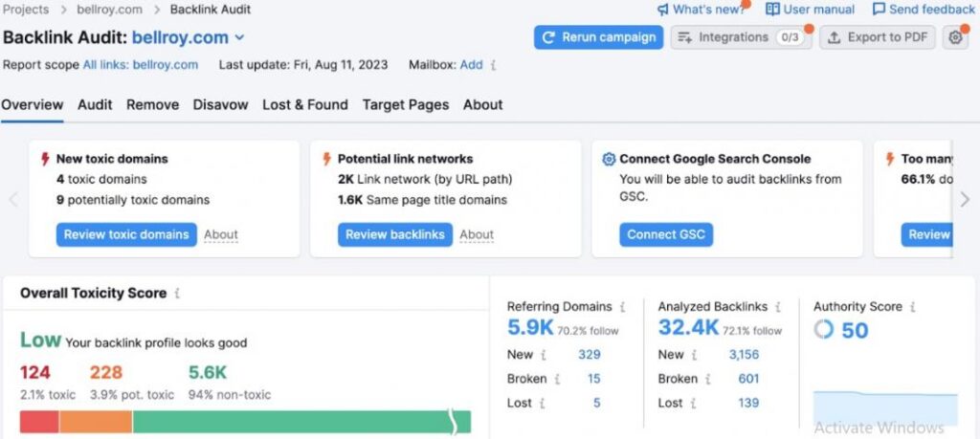Click Review backlinks button

(x=395, y=234)
